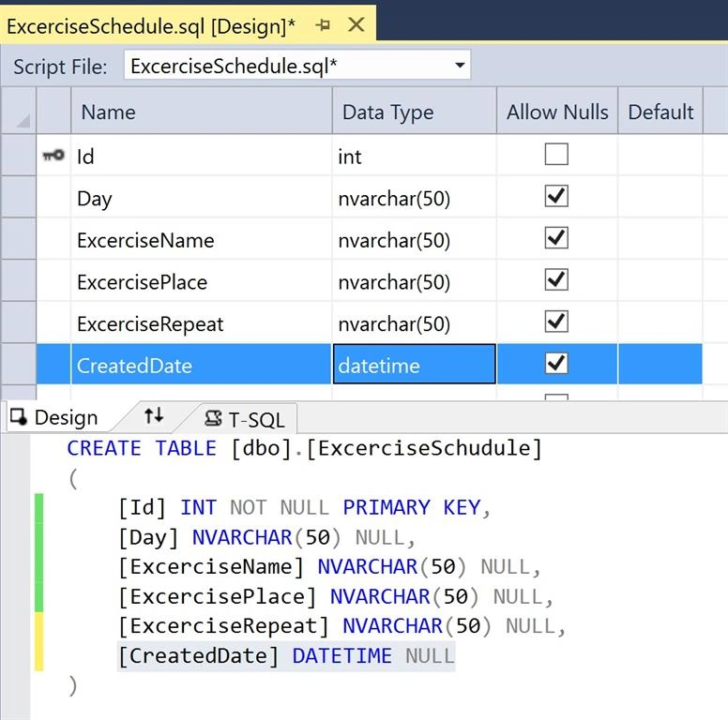
Task: Pin the ExcerciseSchedule.sql tab
Action: pyautogui.click(x=323, y=25)
